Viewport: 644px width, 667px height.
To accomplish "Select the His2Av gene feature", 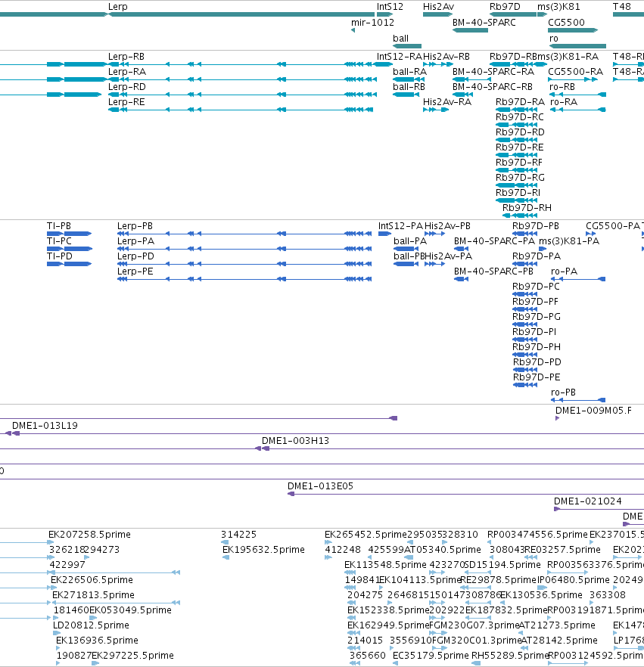I will (437, 14).
